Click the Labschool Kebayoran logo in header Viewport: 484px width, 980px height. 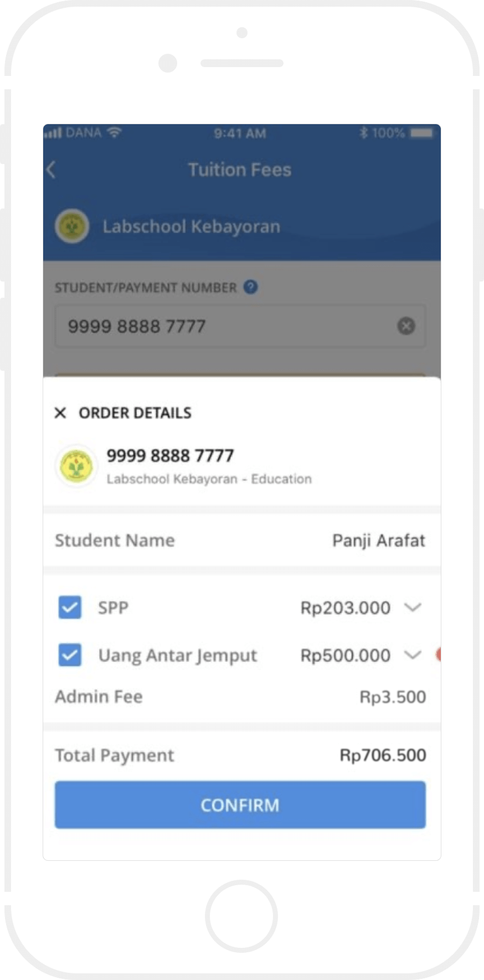[x=72, y=226]
